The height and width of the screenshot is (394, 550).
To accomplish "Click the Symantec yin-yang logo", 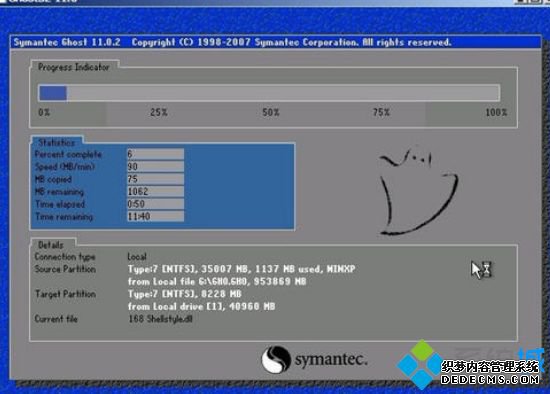I will (276, 360).
